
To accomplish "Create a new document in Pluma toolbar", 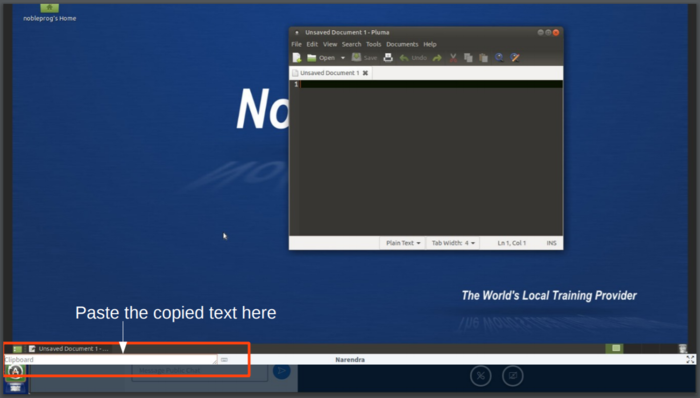I will pyautogui.click(x=297, y=58).
